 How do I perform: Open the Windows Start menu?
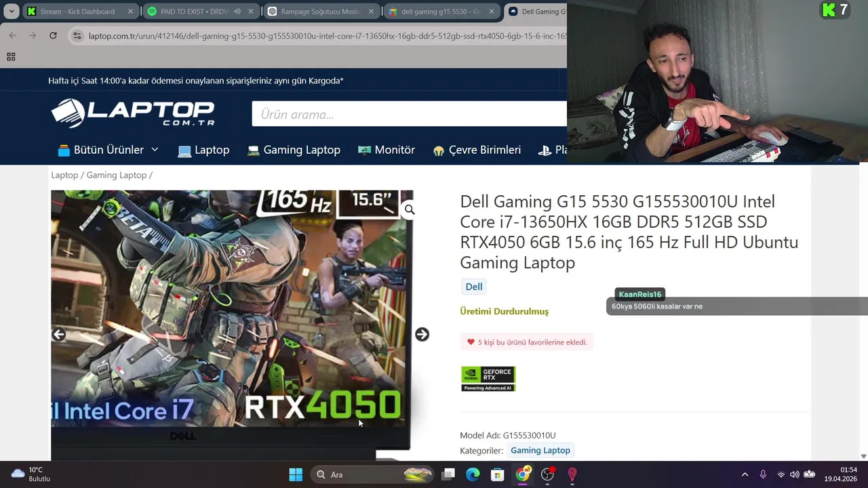click(296, 474)
